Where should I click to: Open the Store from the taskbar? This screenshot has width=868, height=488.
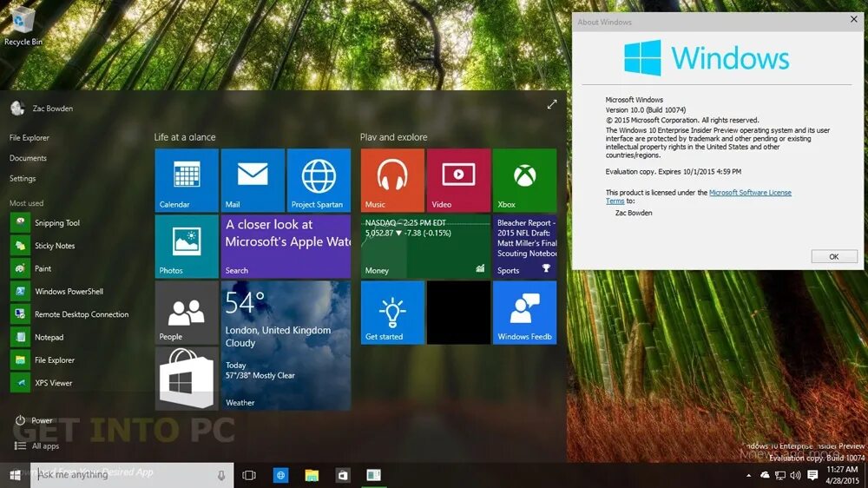(x=343, y=475)
